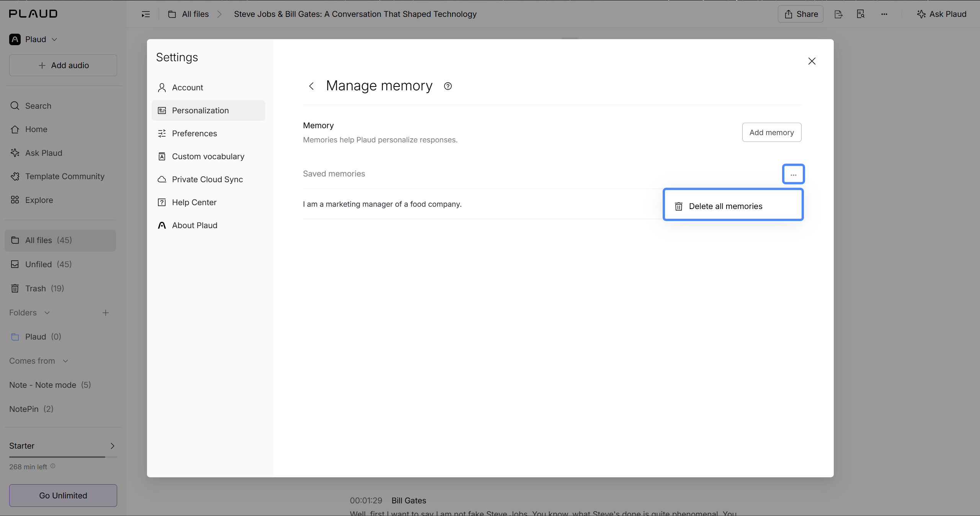This screenshot has width=980, height=516.
Task: Select All files (45) in sidebar
Action: [60, 240]
